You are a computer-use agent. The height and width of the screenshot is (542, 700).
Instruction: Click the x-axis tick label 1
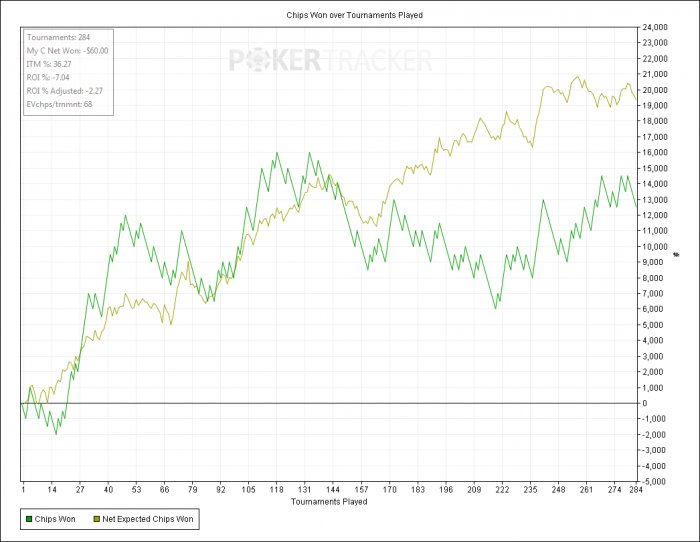click(x=23, y=490)
